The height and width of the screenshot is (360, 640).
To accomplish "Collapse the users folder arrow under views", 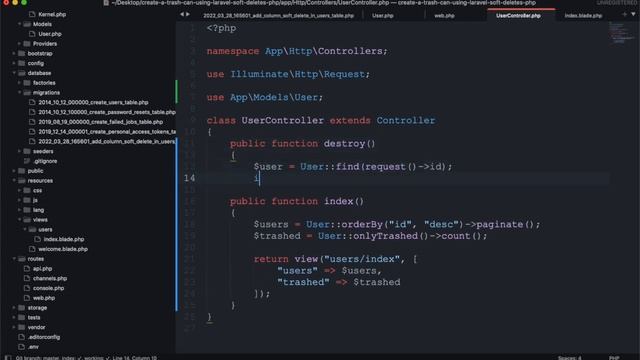I will 24,230.
